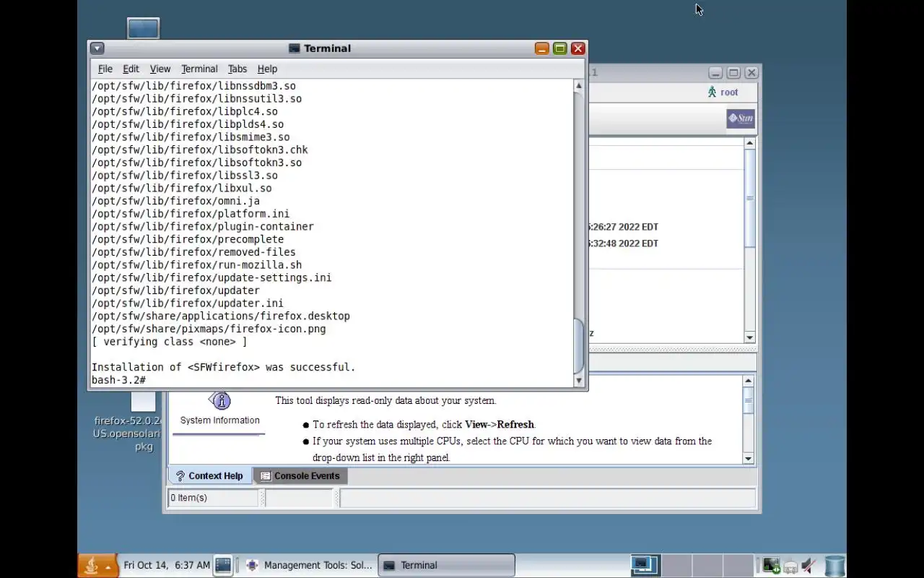Open the Tabs menu in Terminal
This screenshot has height=578, width=924.
coord(237,69)
